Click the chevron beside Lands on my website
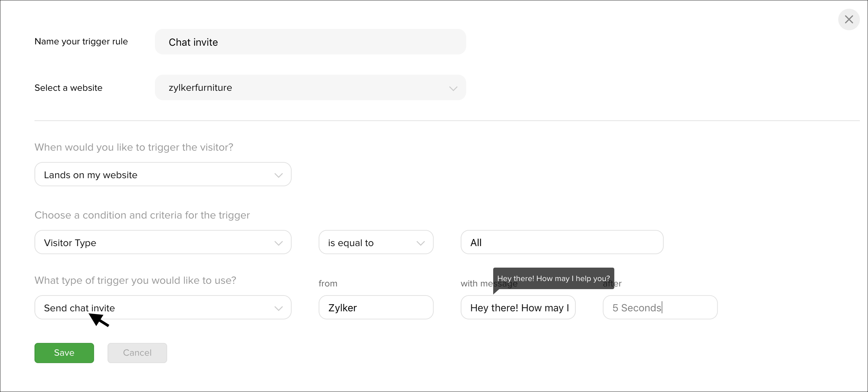Viewport: 868px width, 392px height. point(278,175)
